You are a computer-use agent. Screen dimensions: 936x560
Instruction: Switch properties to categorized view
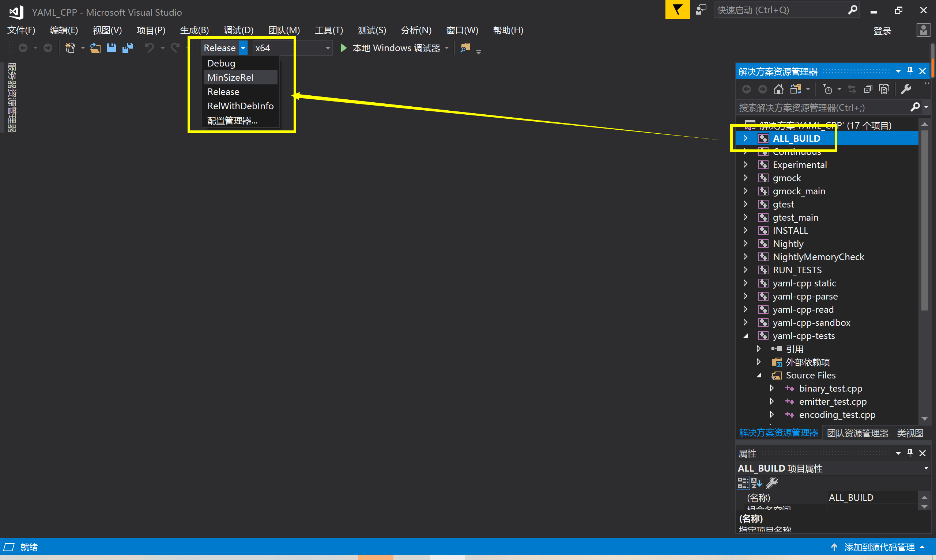point(743,483)
